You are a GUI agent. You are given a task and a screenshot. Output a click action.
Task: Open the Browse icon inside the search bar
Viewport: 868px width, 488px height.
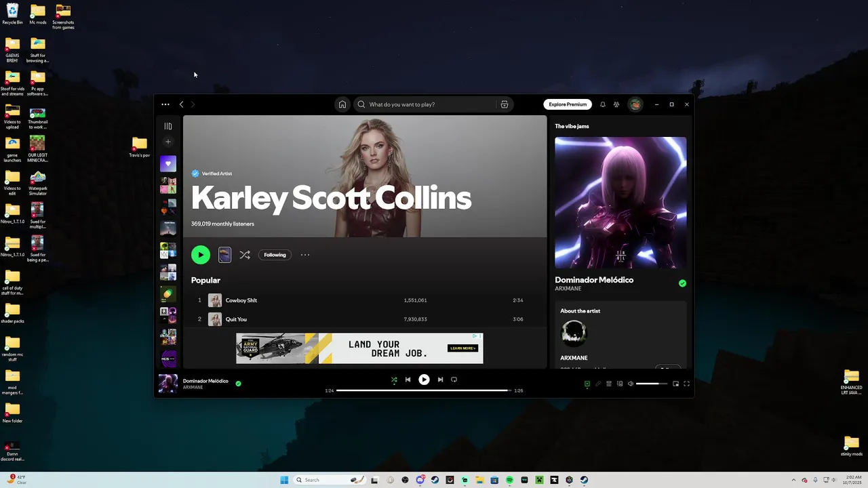(505, 104)
